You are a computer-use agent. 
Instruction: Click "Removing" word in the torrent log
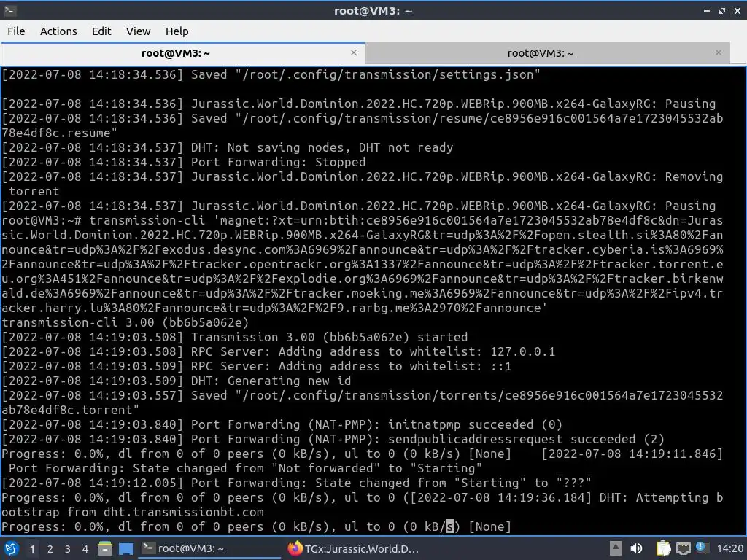click(694, 176)
